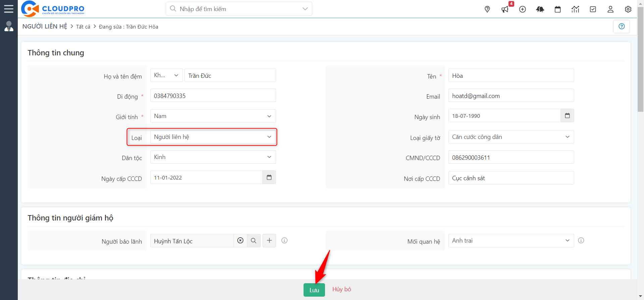This screenshot has width=644, height=300.
Task: Open the contacts module sidebar icon
Action: [x=9, y=26]
